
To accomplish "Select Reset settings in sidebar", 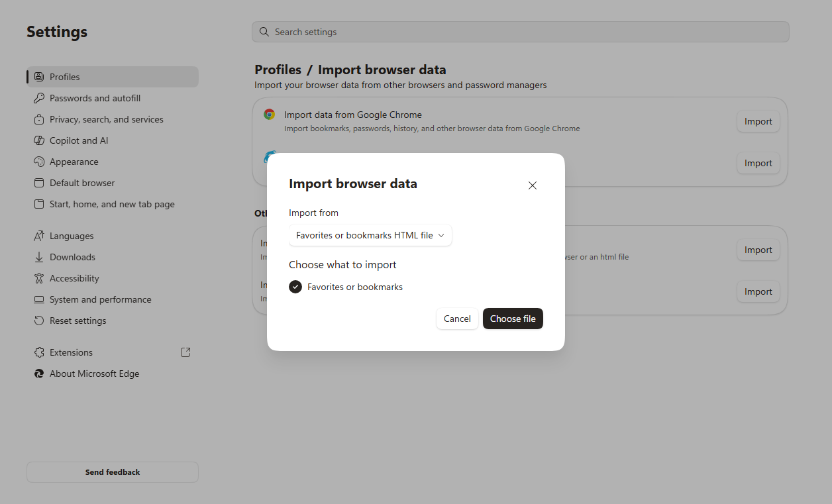I will (113, 321).
